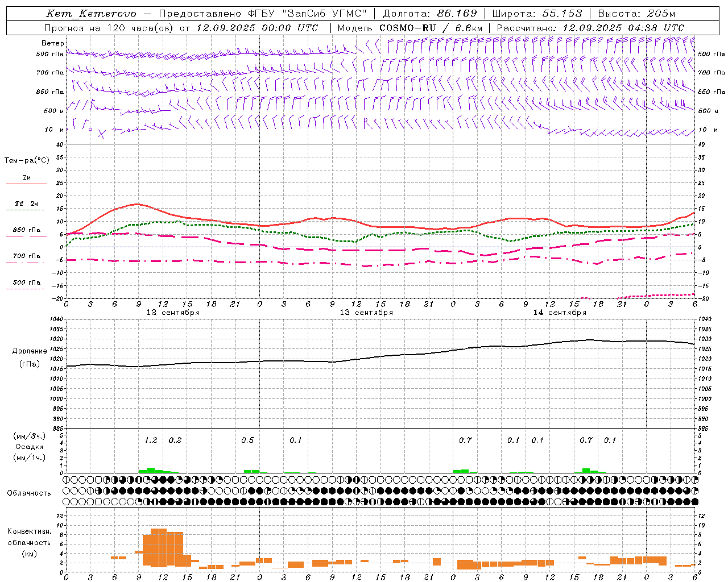This screenshot has width=728, height=582.
Task: Select the forecast line 'Прогноз на 120 часа(ов)'
Action: click(x=109, y=28)
